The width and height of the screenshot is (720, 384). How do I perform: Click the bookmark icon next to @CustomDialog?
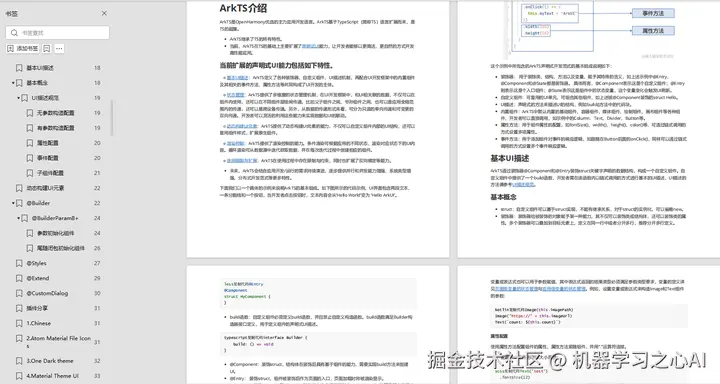tap(19, 294)
